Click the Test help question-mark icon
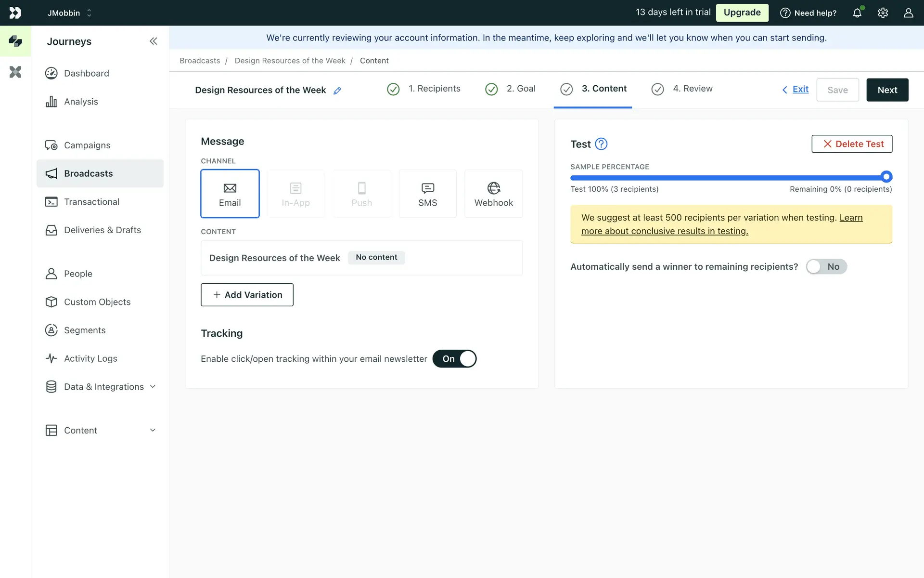The image size is (924, 578). [601, 144]
